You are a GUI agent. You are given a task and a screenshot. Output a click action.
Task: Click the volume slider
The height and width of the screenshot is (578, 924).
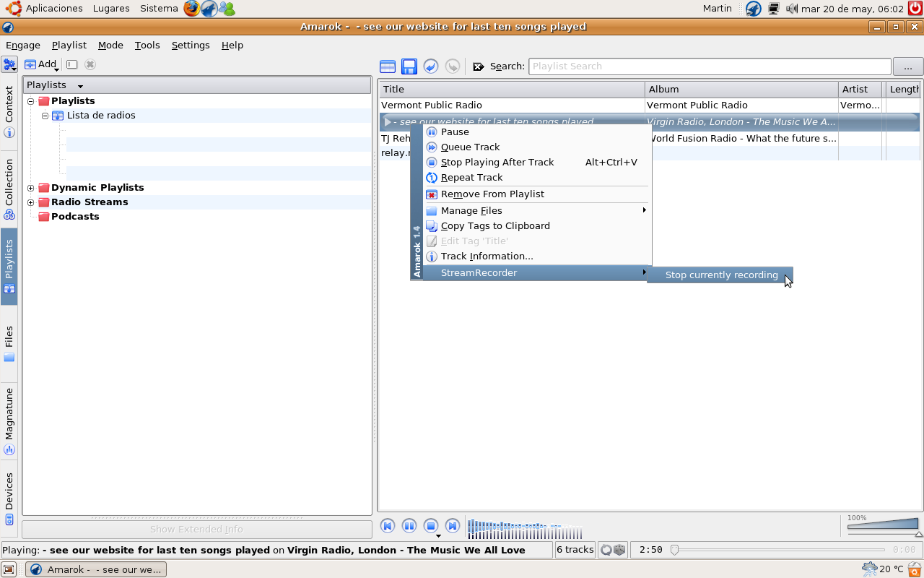click(x=883, y=525)
